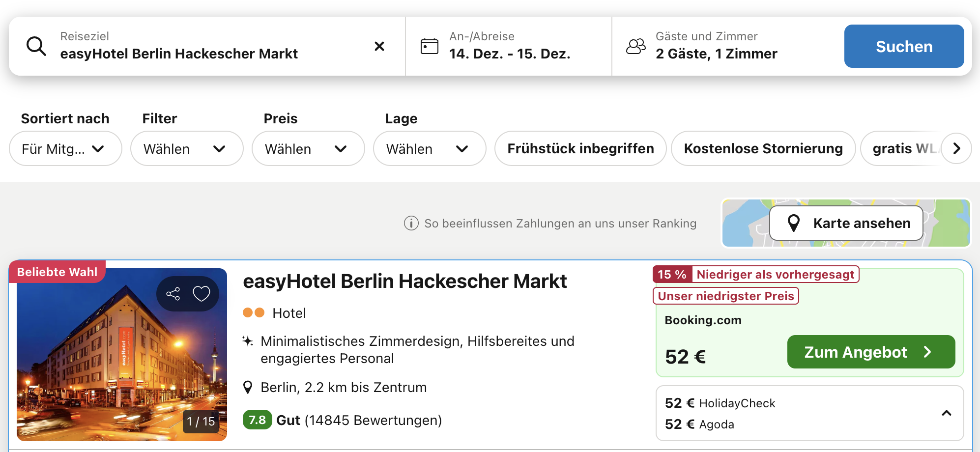Click the guests people icon
The height and width of the screenshot is (452, 980).
click(x=636, y=46)
